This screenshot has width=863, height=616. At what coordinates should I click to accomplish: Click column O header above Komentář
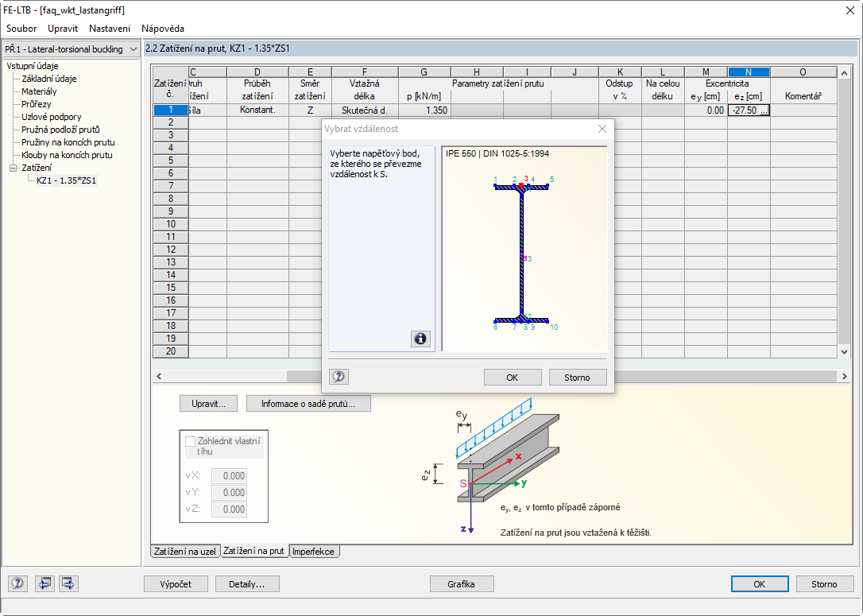803,72
